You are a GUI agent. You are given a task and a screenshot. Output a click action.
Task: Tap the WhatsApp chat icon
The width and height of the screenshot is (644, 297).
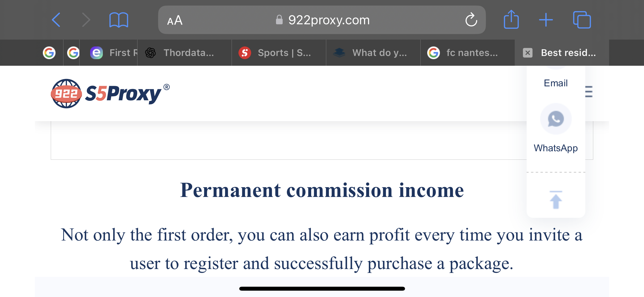(x=556, y=119)
